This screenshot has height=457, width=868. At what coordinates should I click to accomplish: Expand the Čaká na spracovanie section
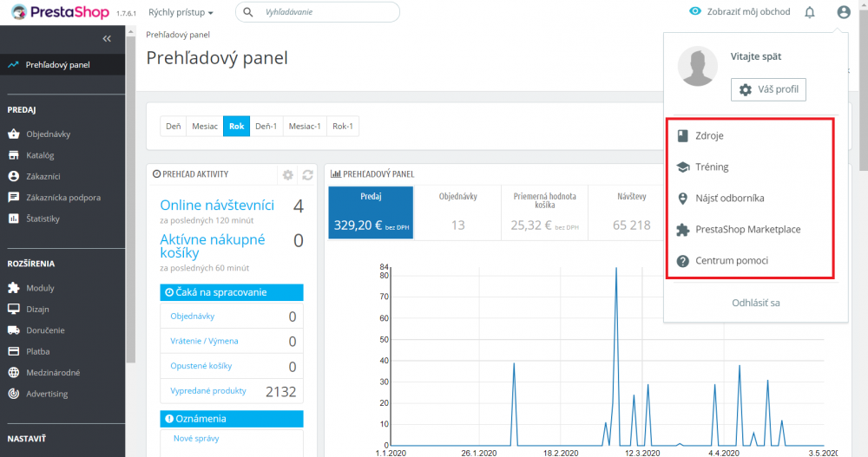tap(232, 292)
